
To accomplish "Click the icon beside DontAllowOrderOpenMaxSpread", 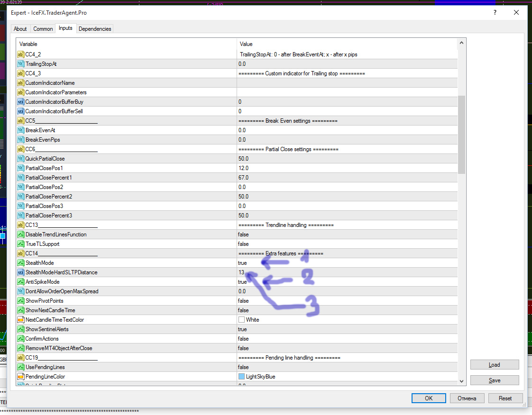I will click(x=21, y=291).
